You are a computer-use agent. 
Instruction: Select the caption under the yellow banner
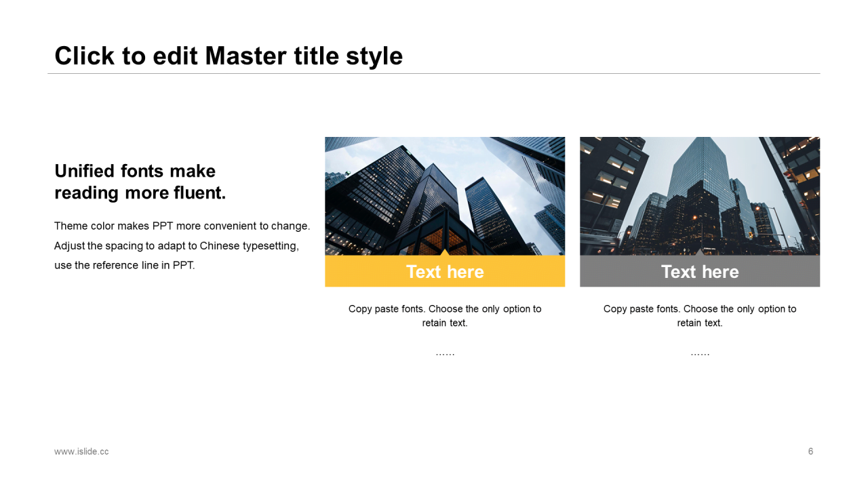[445, 316]
